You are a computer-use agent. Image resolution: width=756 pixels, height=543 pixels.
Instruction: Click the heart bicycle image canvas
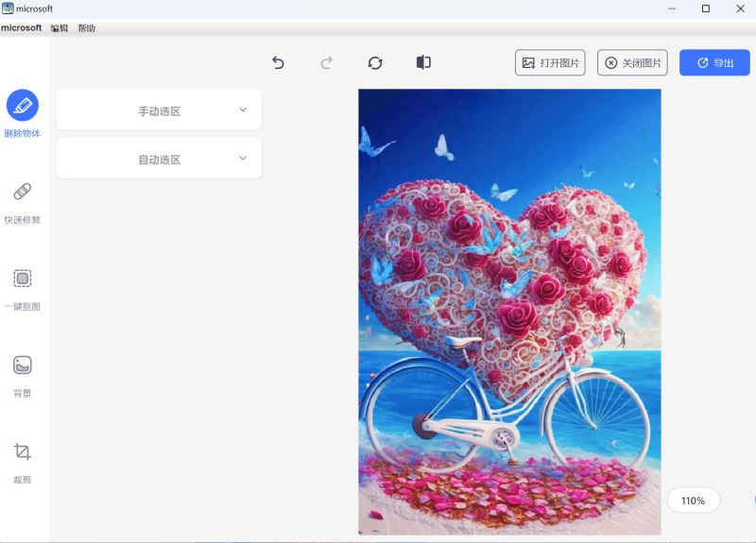509,312
